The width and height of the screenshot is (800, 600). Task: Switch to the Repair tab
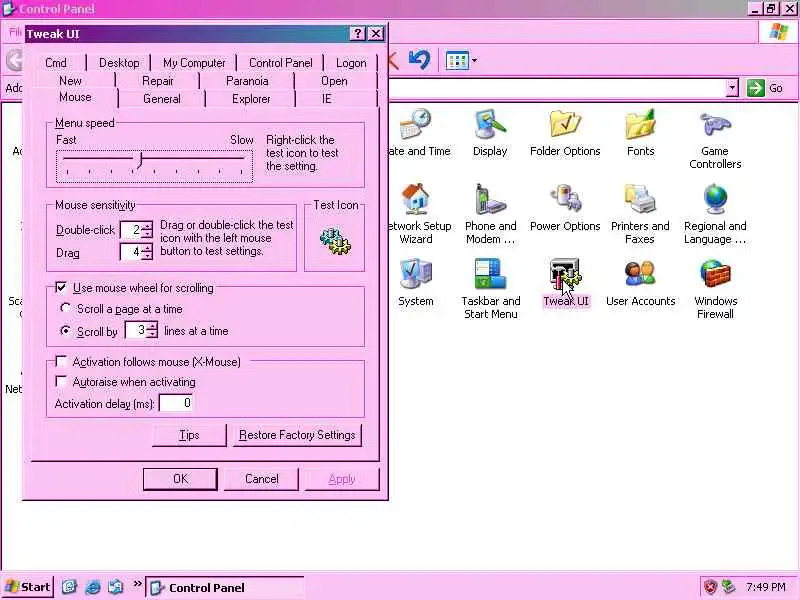tap(158, 81)
